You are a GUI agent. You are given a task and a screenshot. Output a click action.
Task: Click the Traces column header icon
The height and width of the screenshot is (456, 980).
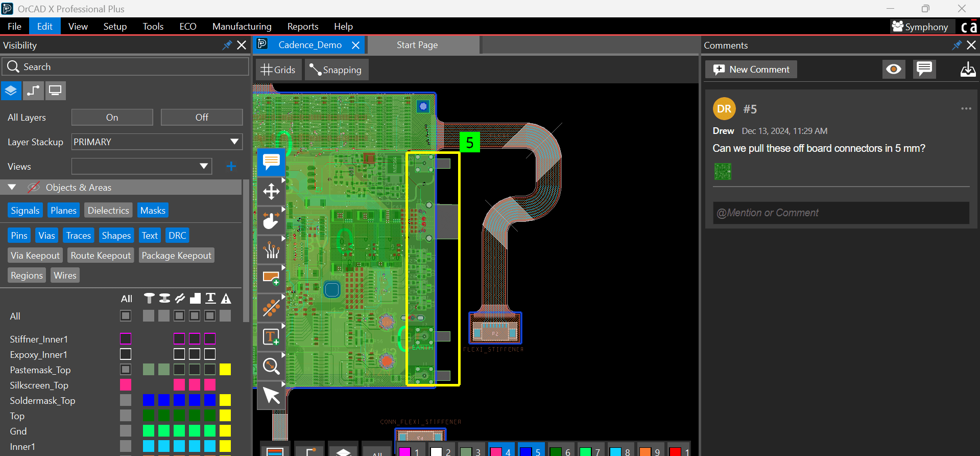180,299
